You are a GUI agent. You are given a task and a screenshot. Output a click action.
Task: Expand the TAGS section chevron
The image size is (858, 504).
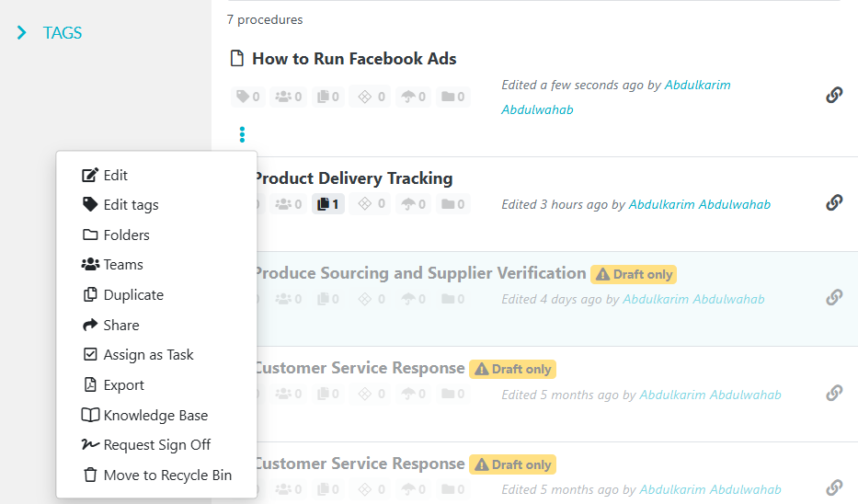[21, 33]
